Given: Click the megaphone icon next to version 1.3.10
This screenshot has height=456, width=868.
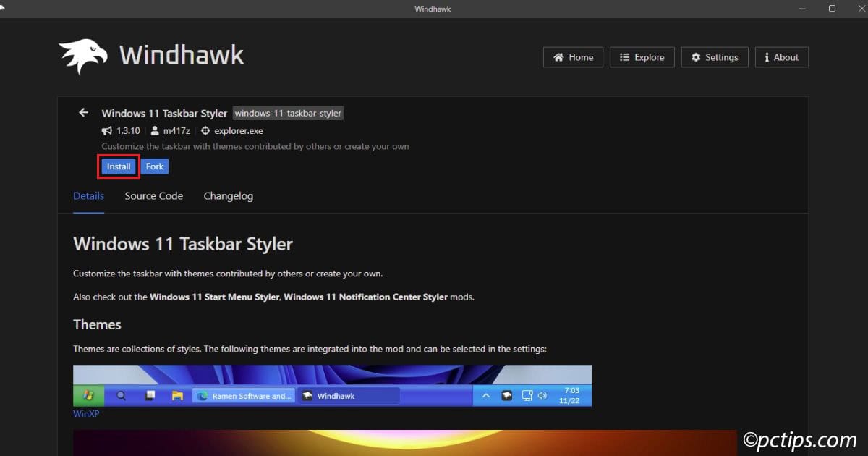Looking at the screenshot, I should click(107, 131).
